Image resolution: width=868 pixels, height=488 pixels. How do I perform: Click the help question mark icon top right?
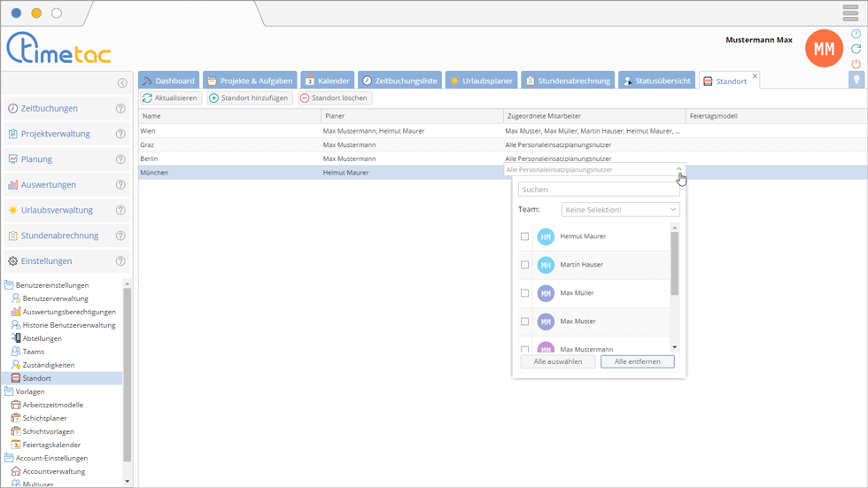(856, 34)
